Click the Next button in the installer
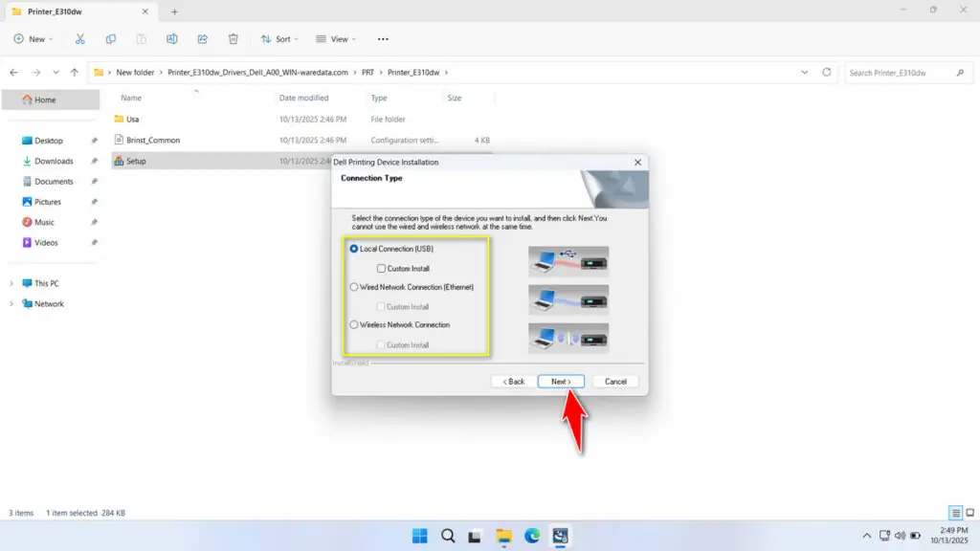Screen dimensions: 980x551 [561, 381]
